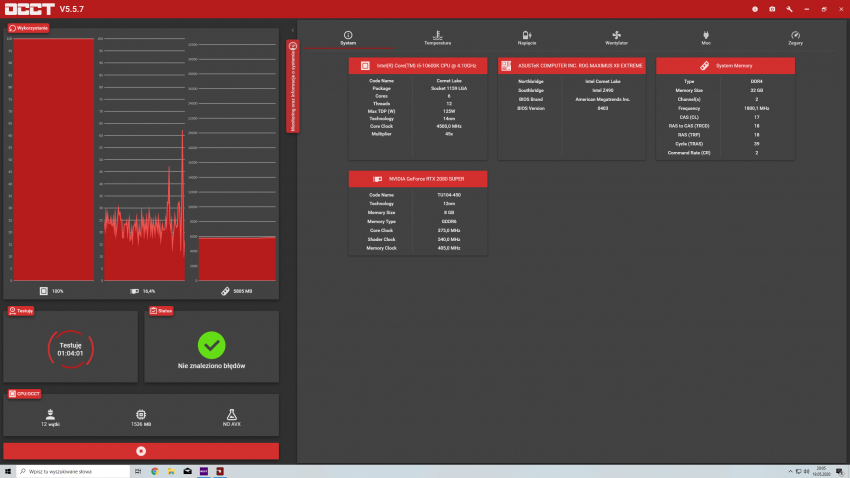Click the red OCCT icon on taskbar
The width and height of the screenshot is (850, 478).
(220, 471)
